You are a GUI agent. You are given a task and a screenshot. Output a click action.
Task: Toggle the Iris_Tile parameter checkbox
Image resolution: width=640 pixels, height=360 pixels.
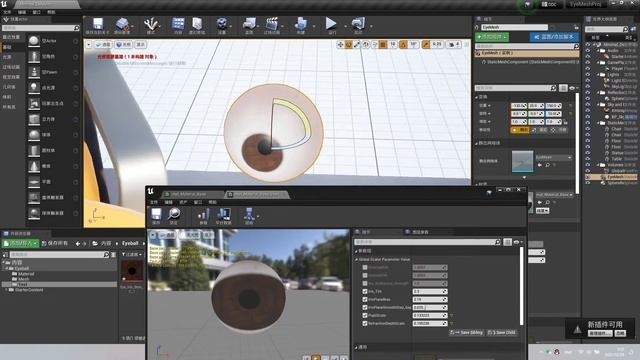click(365, 291)
